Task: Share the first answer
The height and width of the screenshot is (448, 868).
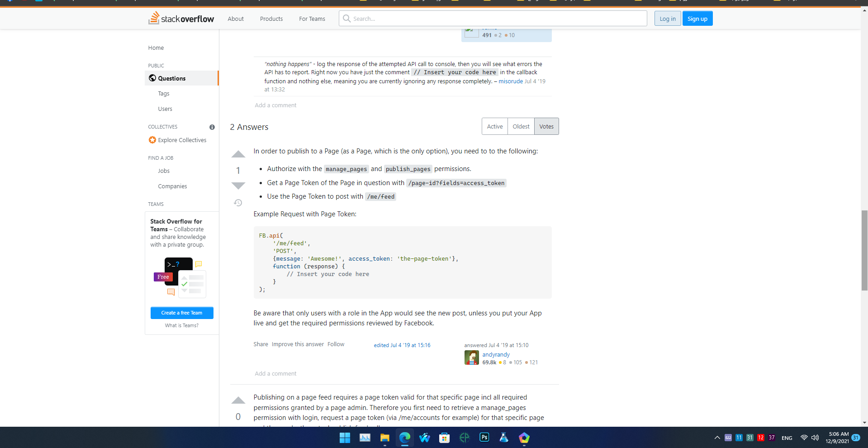Action: point(261,344)
